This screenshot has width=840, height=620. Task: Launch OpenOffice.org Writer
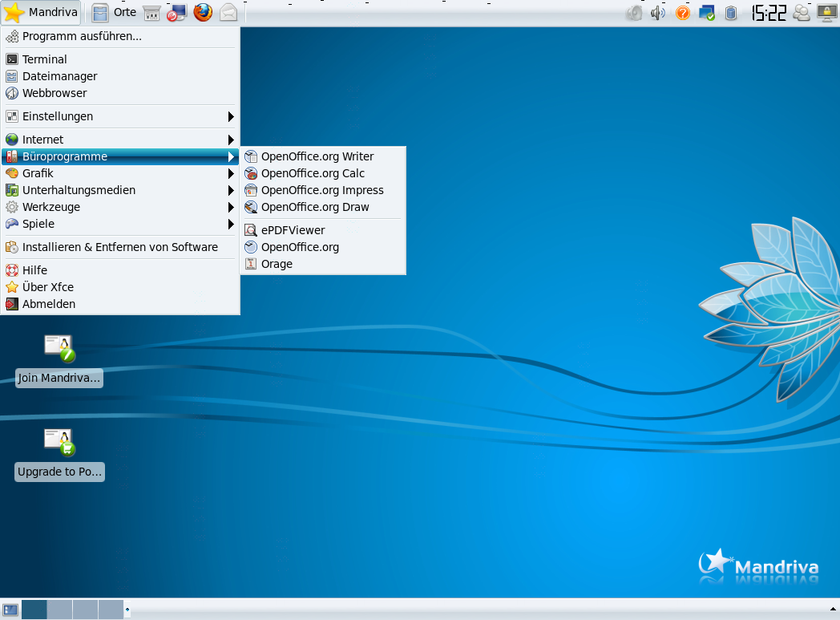point(317,156)
